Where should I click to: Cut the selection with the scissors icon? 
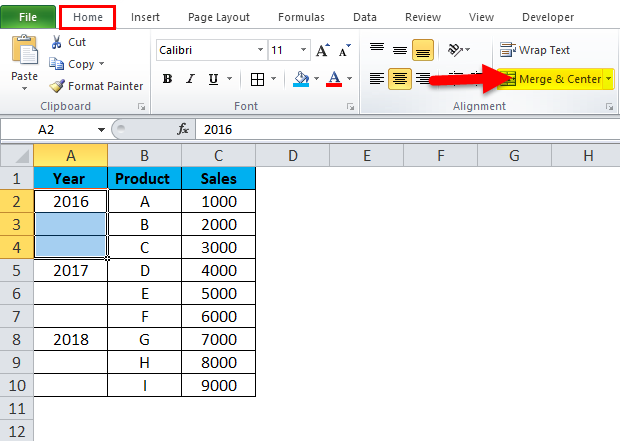pos(57,42)
